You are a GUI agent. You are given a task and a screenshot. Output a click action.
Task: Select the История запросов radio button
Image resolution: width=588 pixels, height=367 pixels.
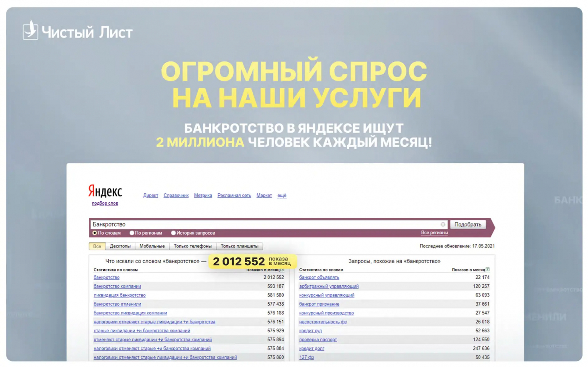[x=173, y=233]
